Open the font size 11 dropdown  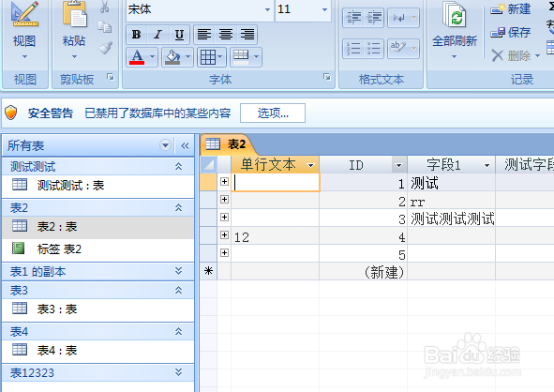[324, 9]
